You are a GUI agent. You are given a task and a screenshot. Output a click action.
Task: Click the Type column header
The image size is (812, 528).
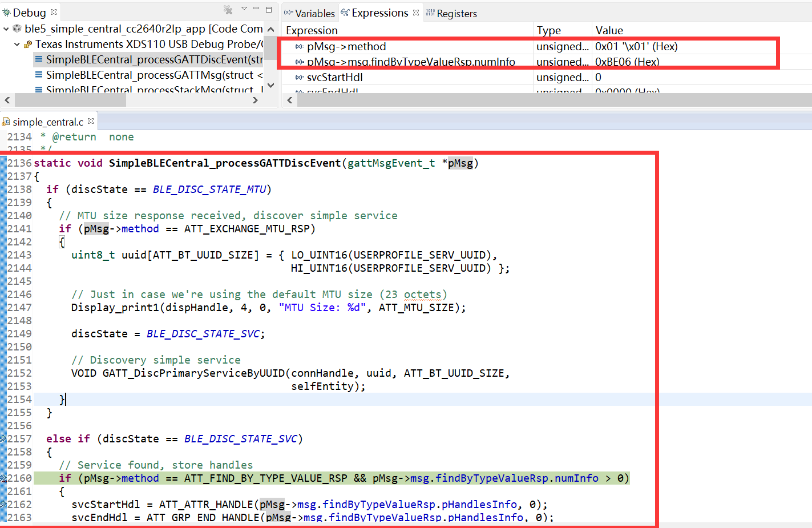pos(549,30)
